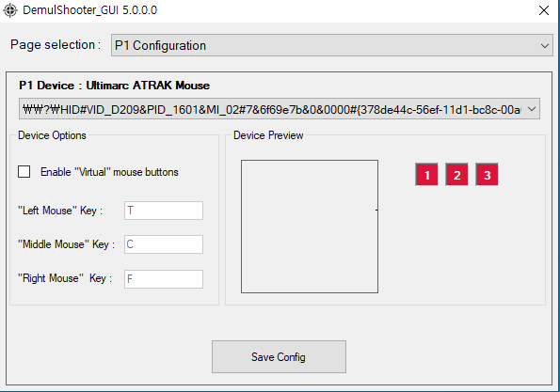The image size is (560, 392).
Task: Click the DemulShooter_GUI 5.0.0.0 title text
Action: point(90,10)
